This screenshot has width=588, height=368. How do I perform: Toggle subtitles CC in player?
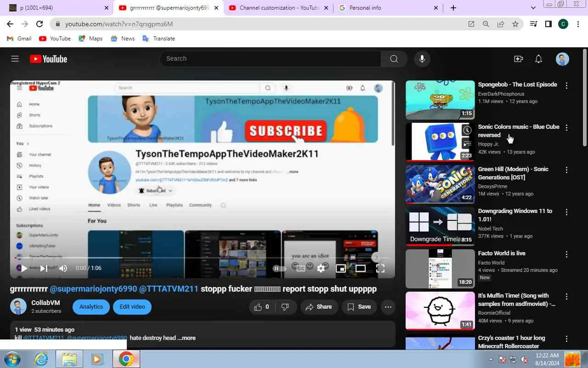pyautogui.click(x=301, y=268)
